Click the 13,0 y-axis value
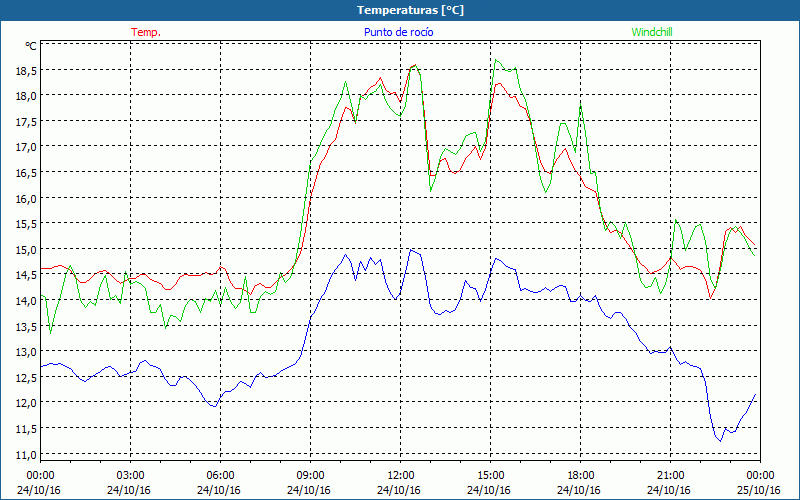The width and height of the screenshot is (800, 500). pyautogui.click(x=27, y=352)
